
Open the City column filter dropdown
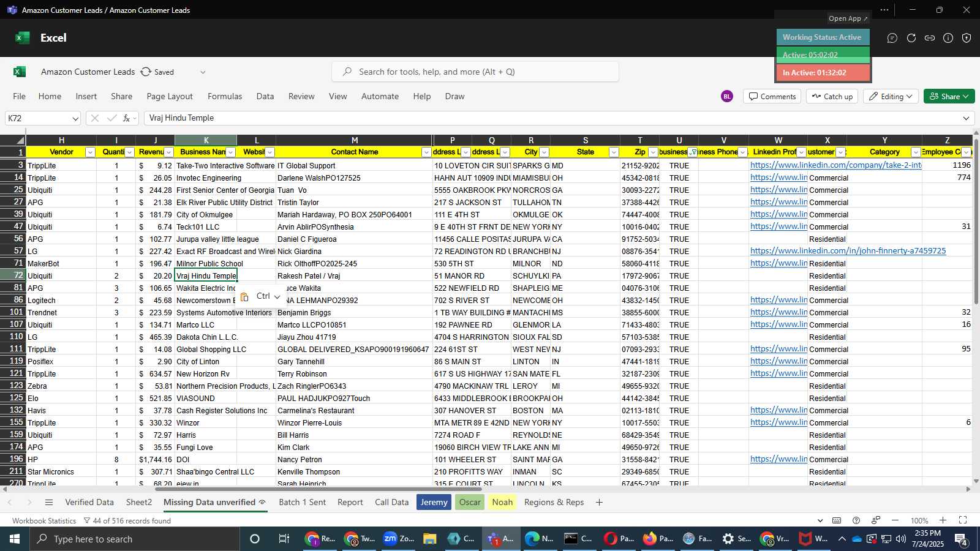[544, 152]
